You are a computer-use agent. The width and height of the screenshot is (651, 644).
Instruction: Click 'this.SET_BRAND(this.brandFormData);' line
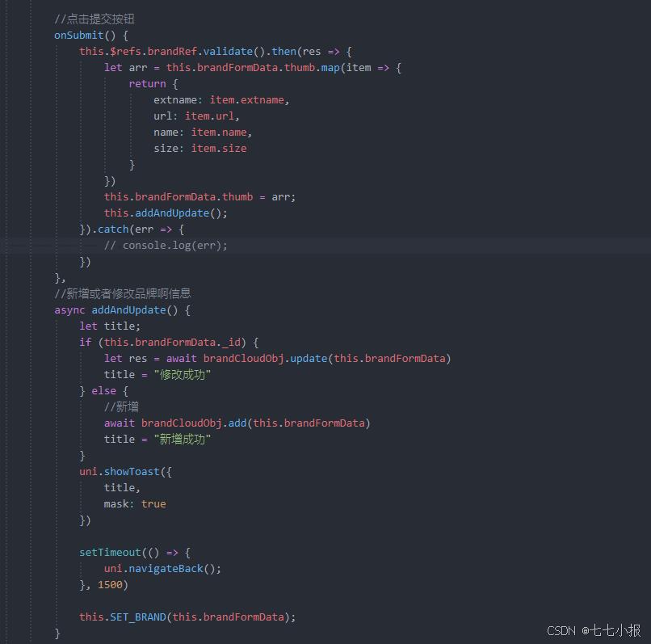click(187, 617)
